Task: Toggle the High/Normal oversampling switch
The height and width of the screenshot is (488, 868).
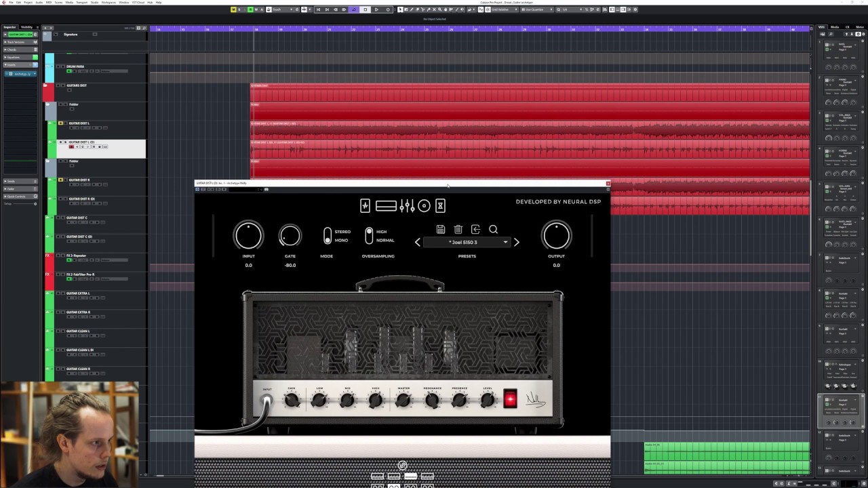Action: [x=369, y=236]
